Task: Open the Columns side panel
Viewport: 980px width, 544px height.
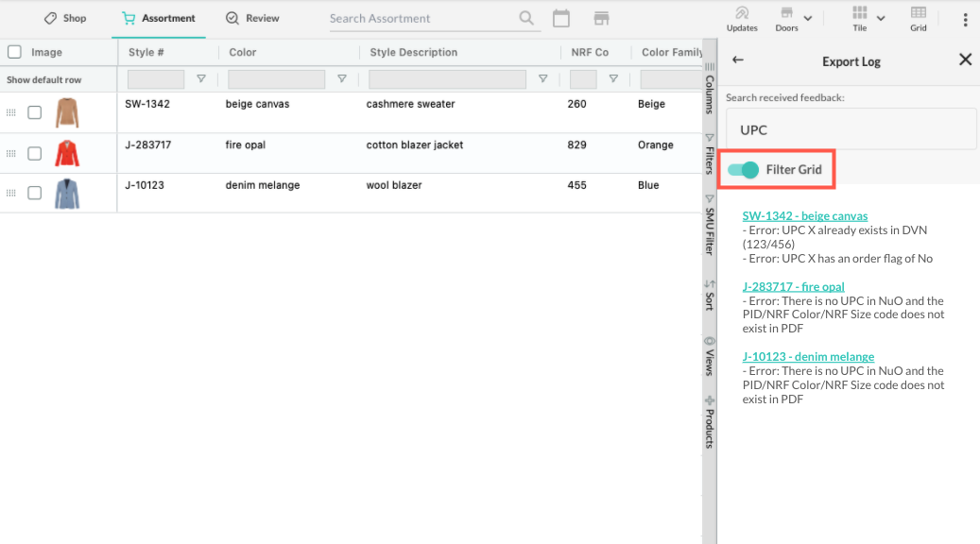Action: tap(710, 88)
